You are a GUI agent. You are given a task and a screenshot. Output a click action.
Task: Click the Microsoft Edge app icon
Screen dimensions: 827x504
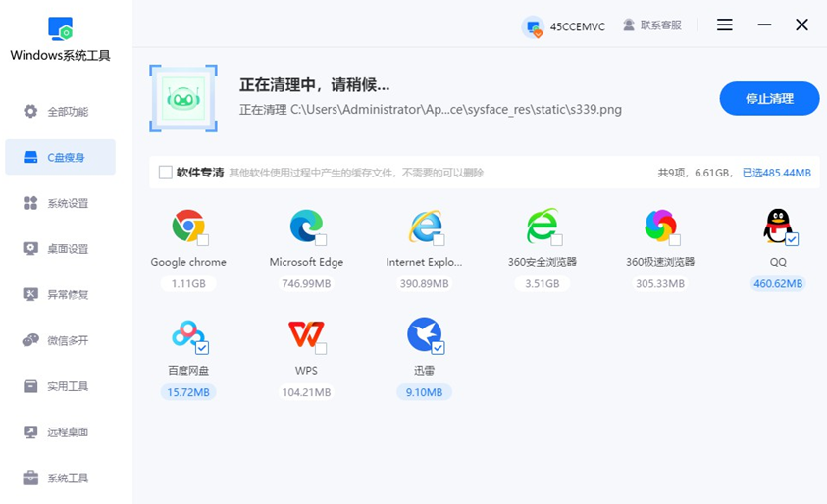(x=306, y=226)
